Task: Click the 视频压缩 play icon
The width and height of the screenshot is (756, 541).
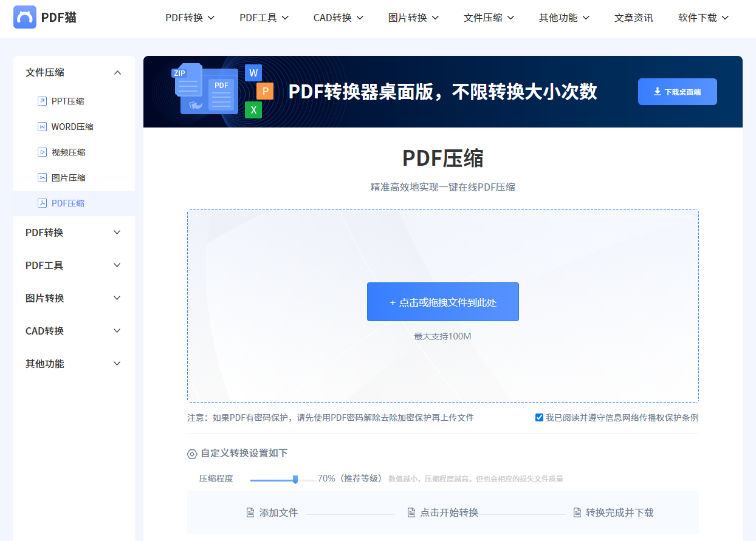Action: (x=42, y=152)
